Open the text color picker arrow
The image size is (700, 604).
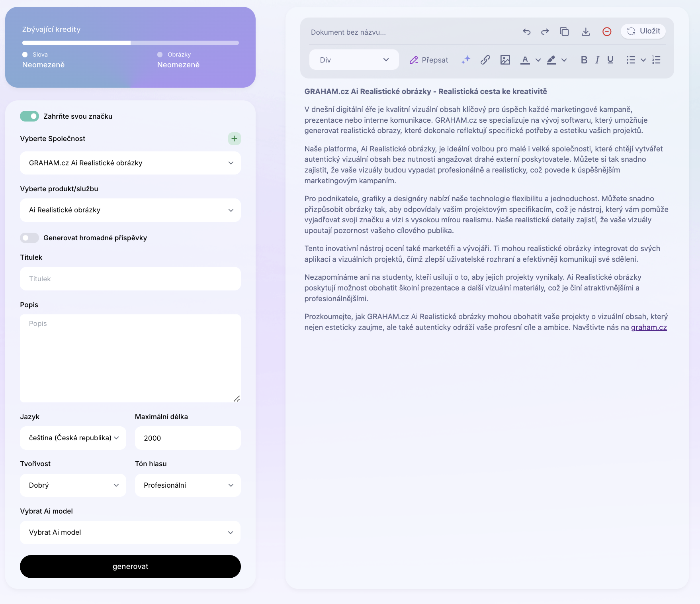[x=538, y=60]
